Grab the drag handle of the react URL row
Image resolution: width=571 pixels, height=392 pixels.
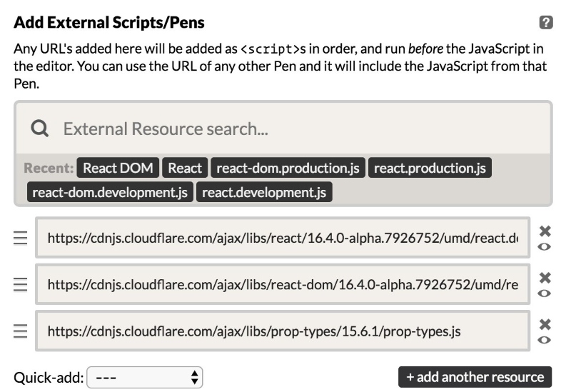pos(21,238)
